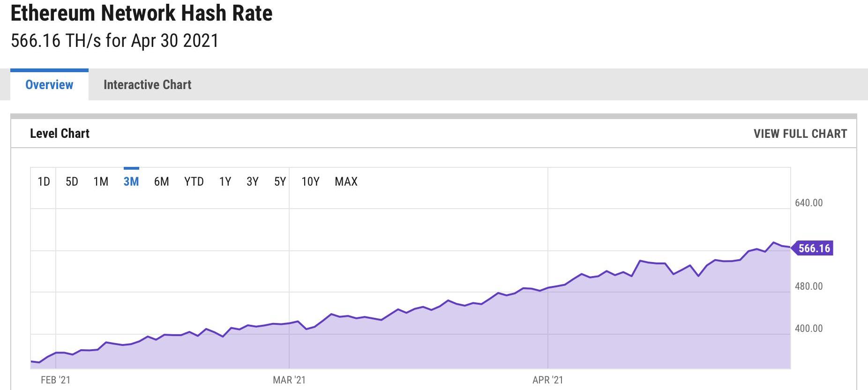Image resolution: width=868 pixels, height=390 pixels.
Task: Click the MAR '21 axis label
Action: (289, 380)
